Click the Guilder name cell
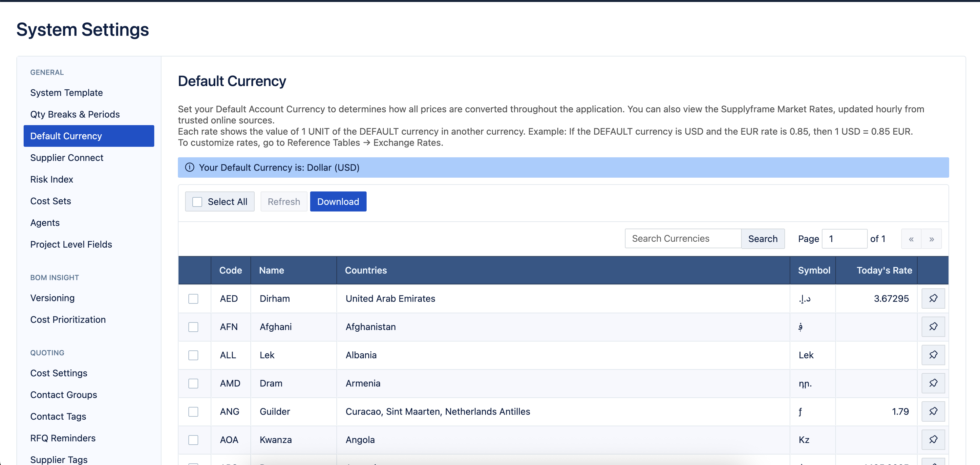 pyautogui.click(x=293, y=412)
